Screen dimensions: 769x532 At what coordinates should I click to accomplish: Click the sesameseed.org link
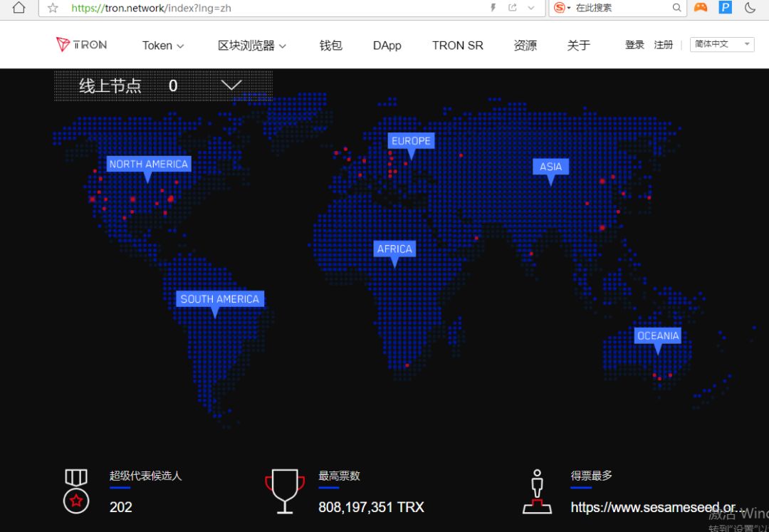(x=658, y=508)
